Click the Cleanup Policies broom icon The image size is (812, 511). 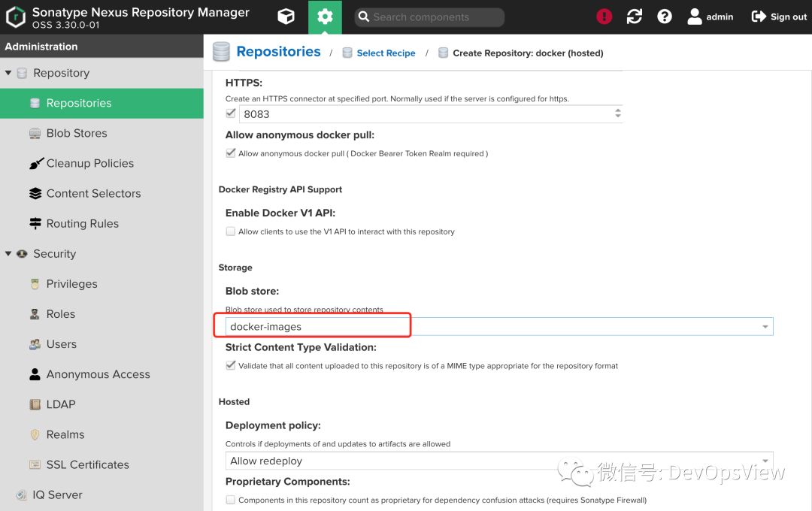[x=36, y=164]
